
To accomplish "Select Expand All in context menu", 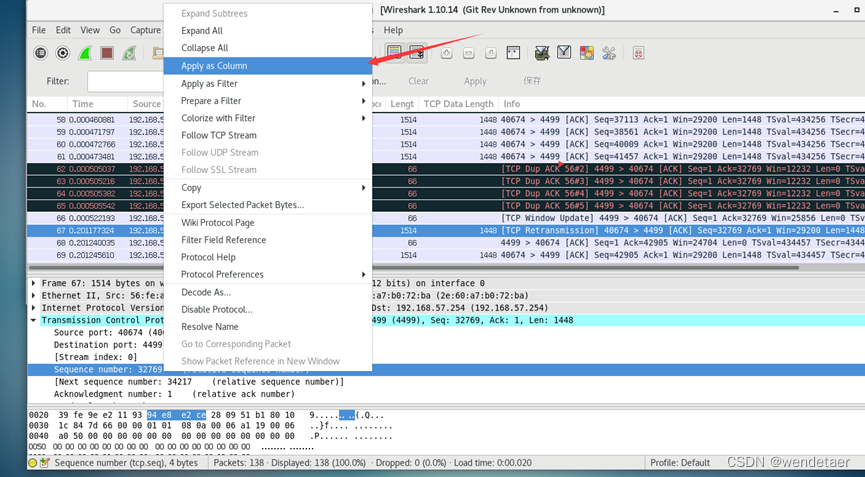I will (268, 31).
